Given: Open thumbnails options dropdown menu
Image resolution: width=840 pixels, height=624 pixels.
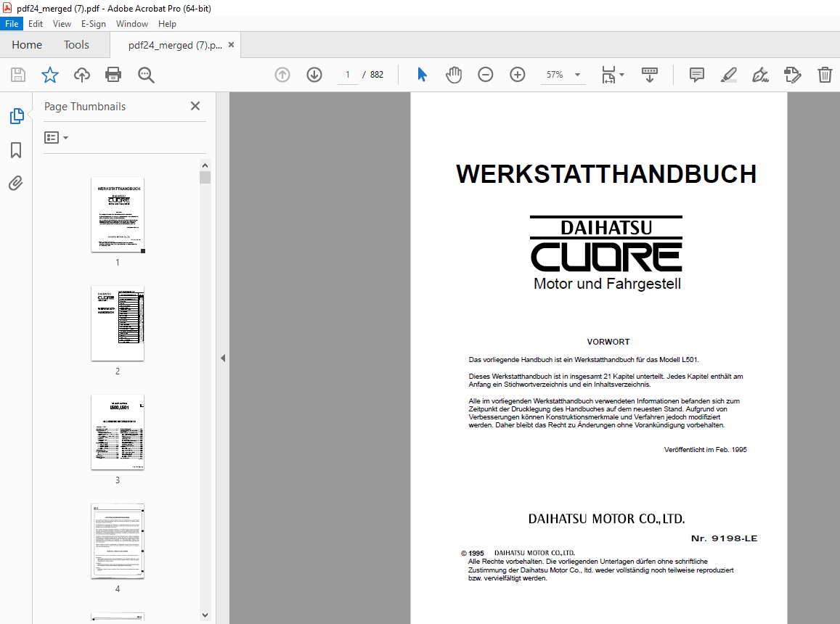Looking at the screenshot, I should pos(56,138).
